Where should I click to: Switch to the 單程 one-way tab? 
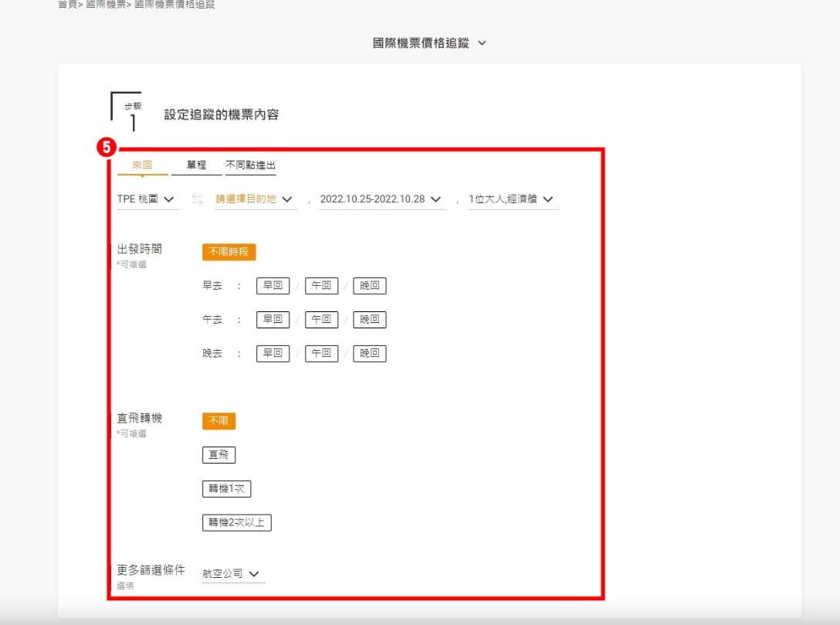click(x=196, y=165)
